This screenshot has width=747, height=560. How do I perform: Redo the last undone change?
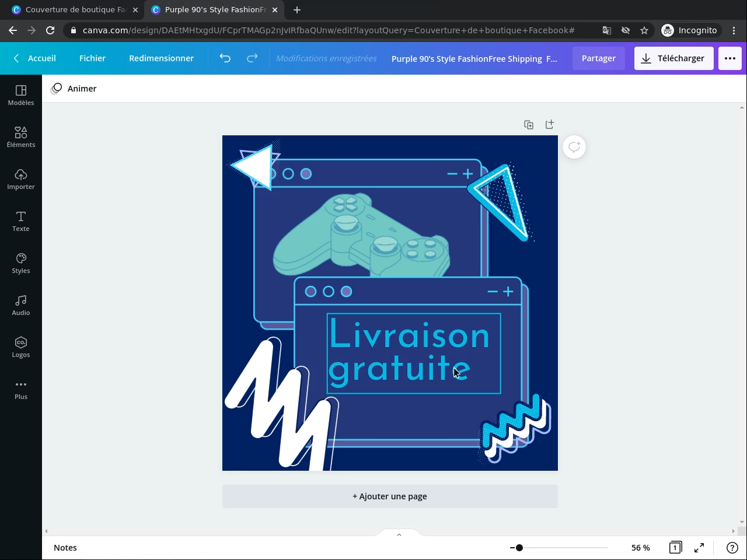[252, 58]
